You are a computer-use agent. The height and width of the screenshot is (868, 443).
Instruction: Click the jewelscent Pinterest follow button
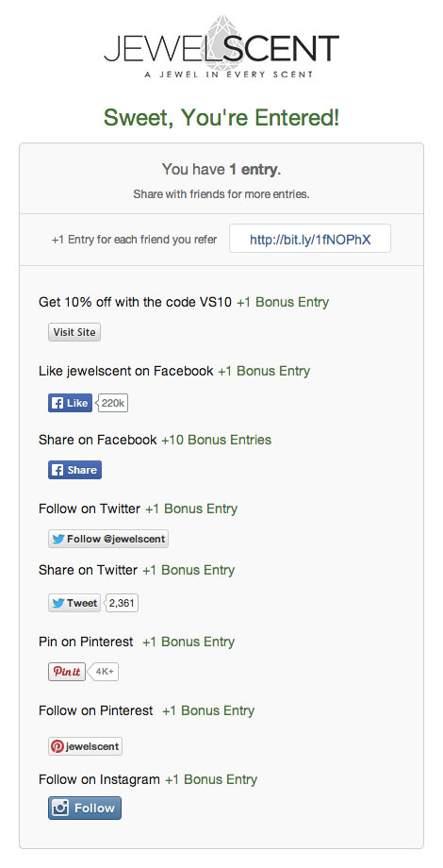pyautogui.click(x=85, y=746)
